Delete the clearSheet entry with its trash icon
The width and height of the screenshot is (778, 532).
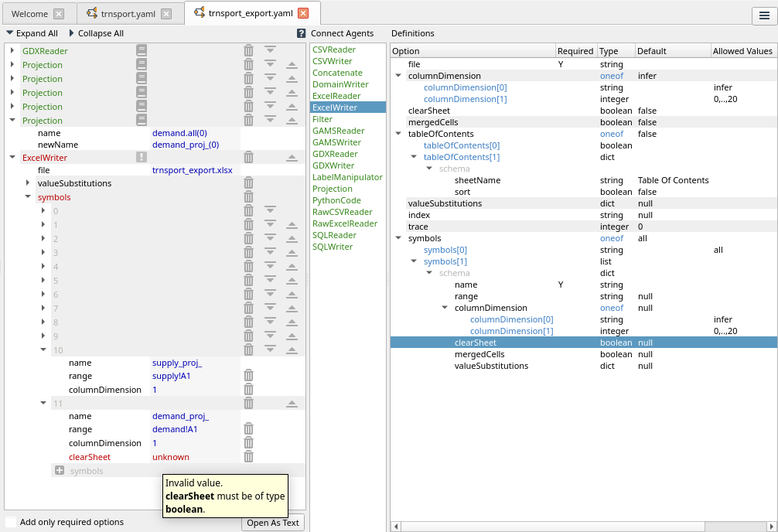(x=248, y=457)
